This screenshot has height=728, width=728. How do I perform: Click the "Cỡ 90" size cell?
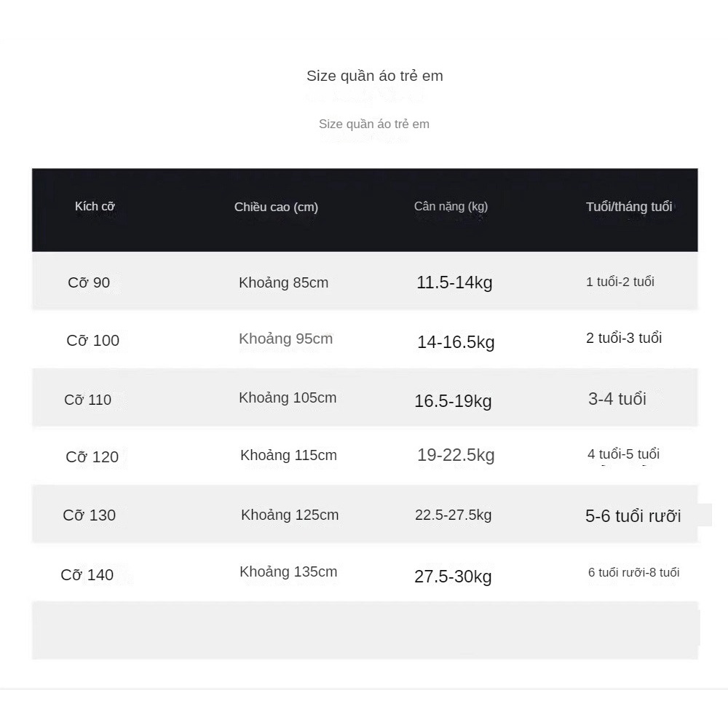tap(89, 282)
